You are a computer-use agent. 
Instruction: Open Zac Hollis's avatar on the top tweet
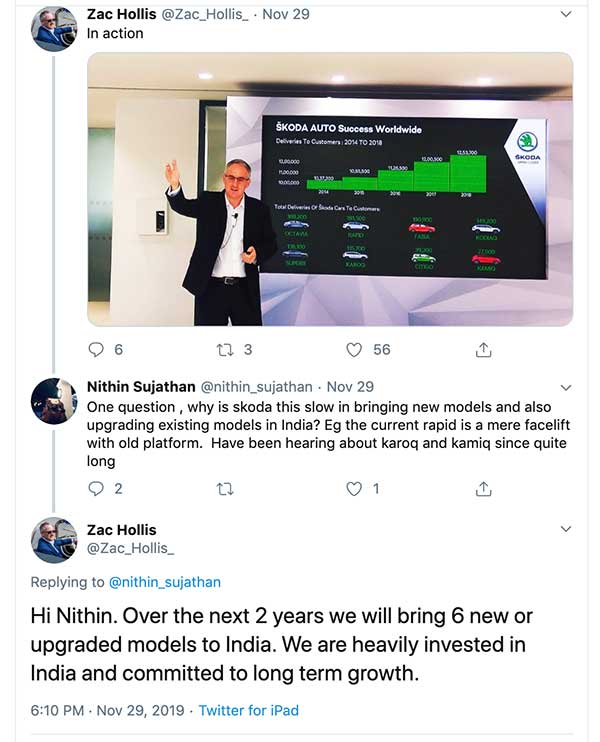point(54,30)
